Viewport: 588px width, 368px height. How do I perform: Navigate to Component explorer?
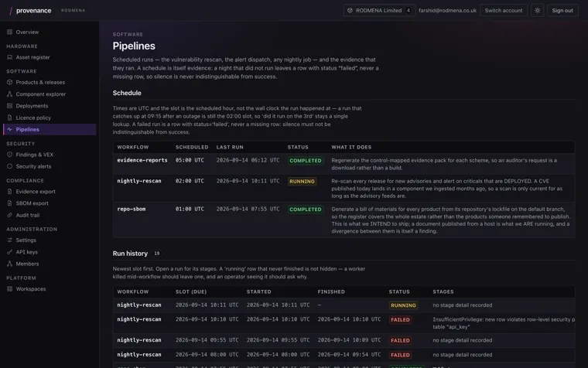(x=49, y=94)
